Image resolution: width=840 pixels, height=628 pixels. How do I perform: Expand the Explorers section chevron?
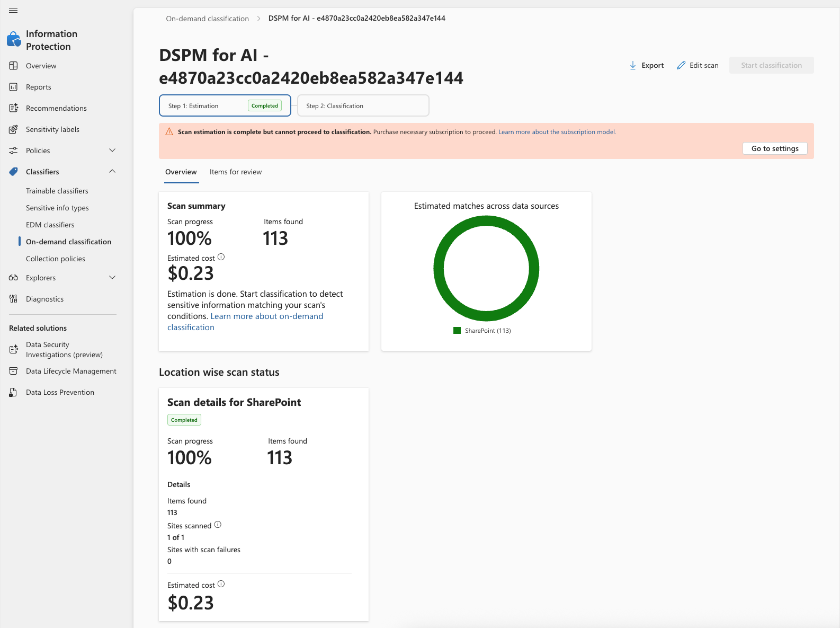click(112, 278)
